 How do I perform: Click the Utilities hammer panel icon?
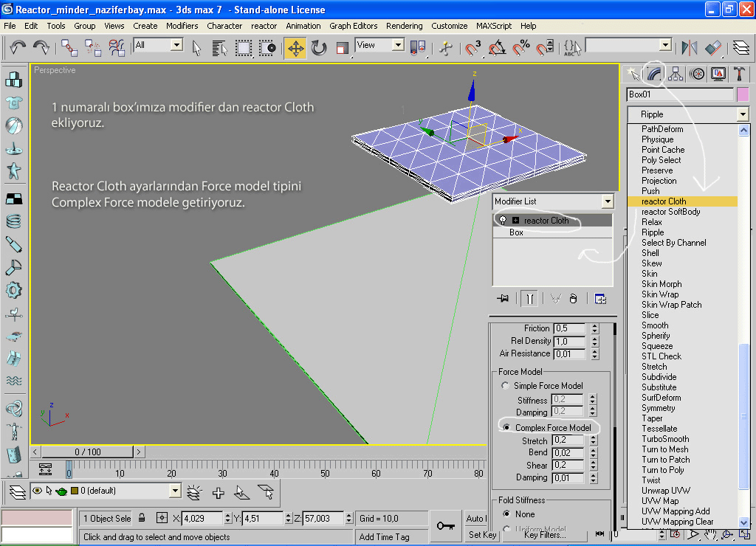tap(739, 74)
